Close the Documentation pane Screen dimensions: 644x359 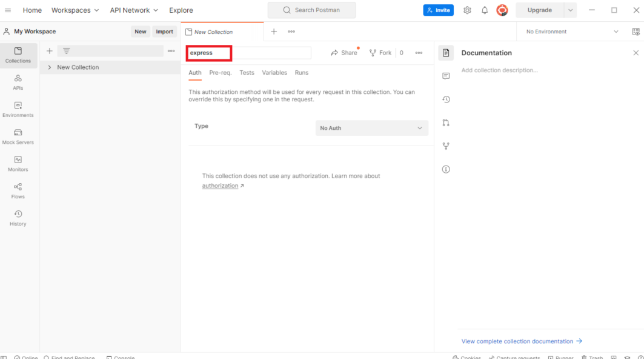click(636, 53)
